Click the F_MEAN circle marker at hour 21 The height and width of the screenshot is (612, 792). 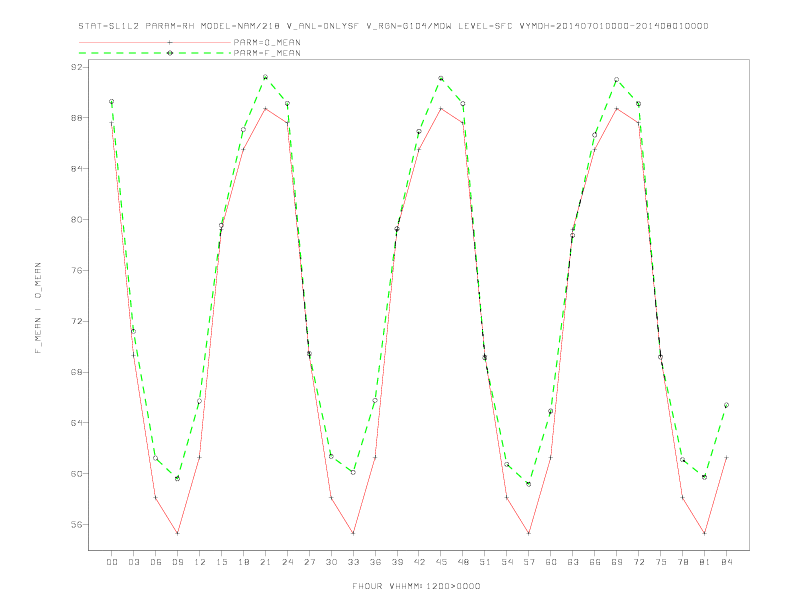point(265,77)
